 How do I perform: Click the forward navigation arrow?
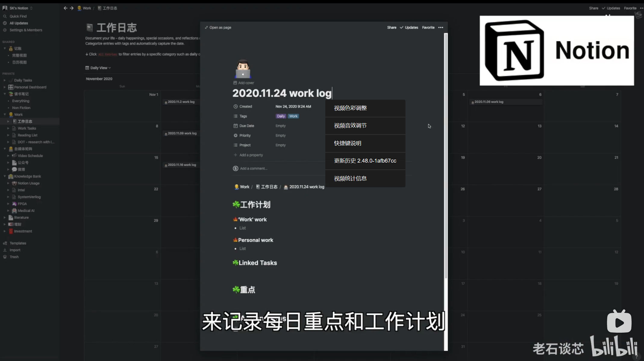tap(72, 8)
